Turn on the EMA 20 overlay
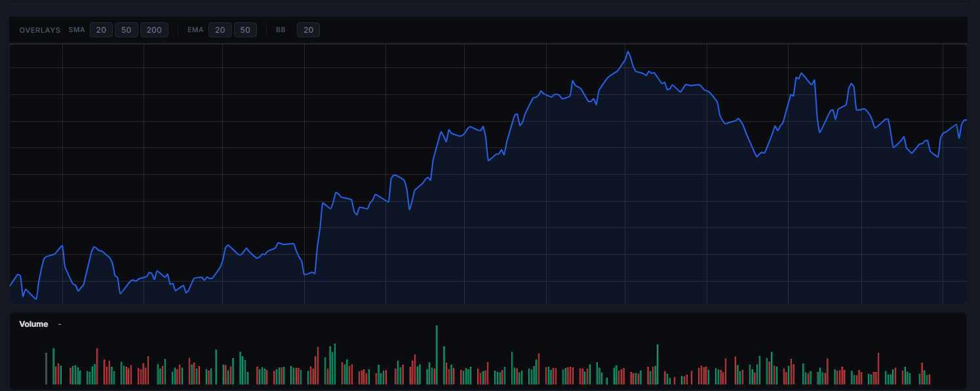This screenshot has height=391, width=980. point(220,30)
